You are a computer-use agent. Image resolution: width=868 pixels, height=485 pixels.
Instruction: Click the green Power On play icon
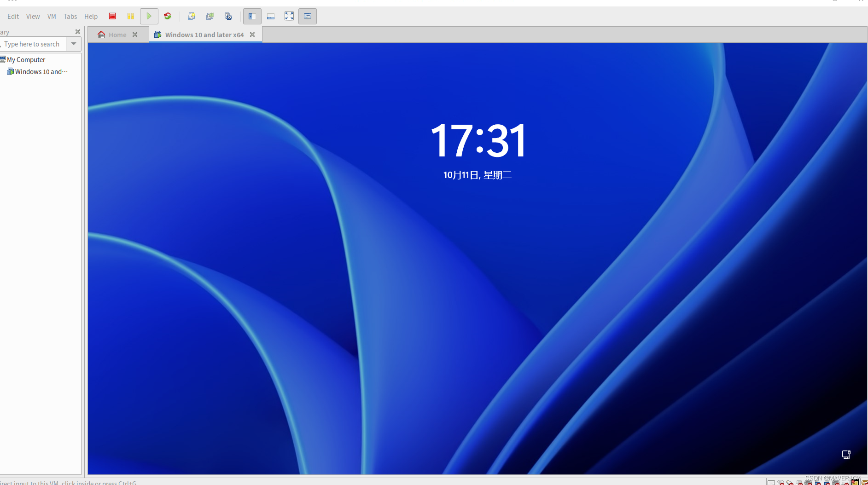click(149, 16)
